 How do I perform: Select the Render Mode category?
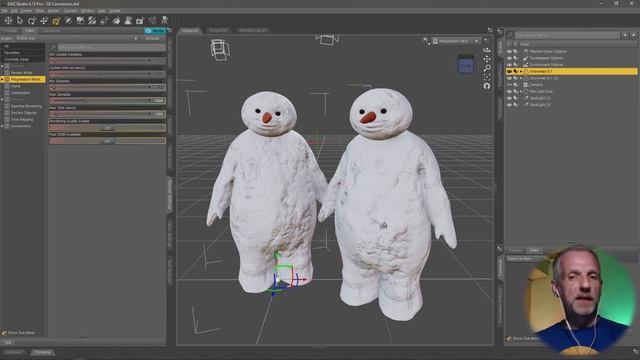point(22,73)
